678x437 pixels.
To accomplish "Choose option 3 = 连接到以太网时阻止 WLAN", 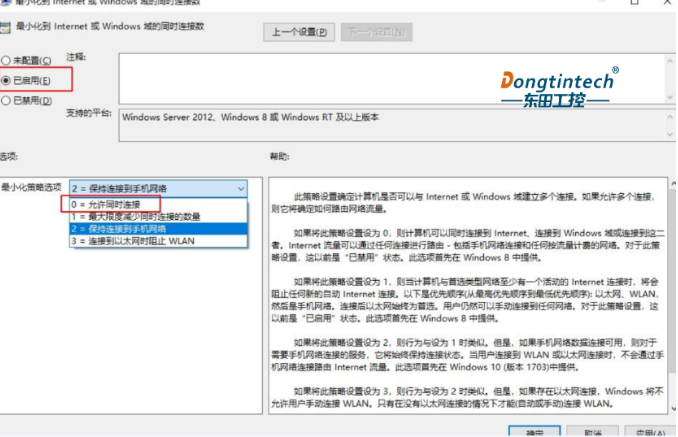I will (x=158, y=240).
